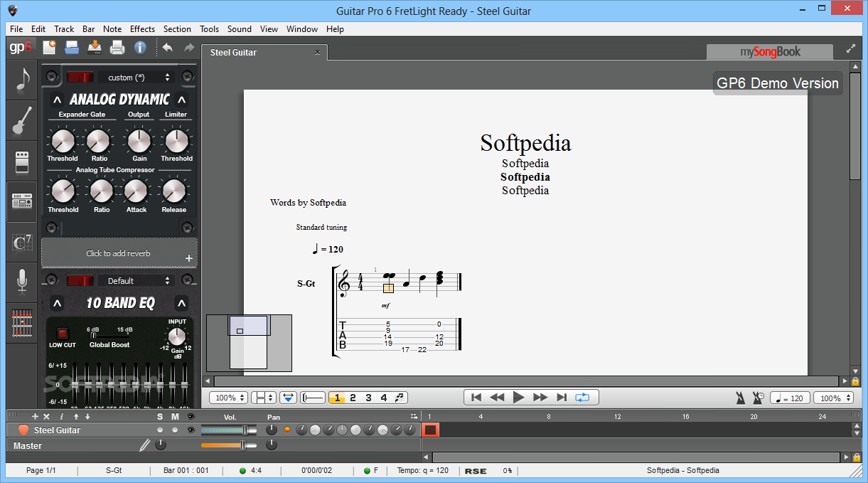This screenshot has height=483, width=868.
Task: Toggle loop playback button
Action: (x=583, y=398)
